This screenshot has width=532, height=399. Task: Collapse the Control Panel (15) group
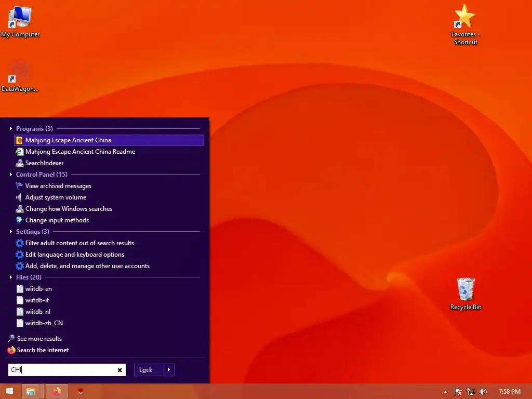(11, 175)
